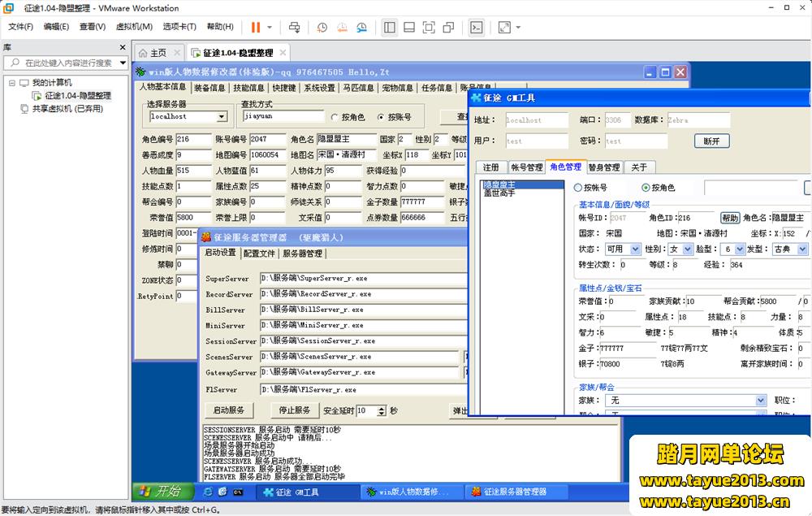Click the take snapshot clock icon
Viewport: 812px width, 516px height.
(322, 27)
